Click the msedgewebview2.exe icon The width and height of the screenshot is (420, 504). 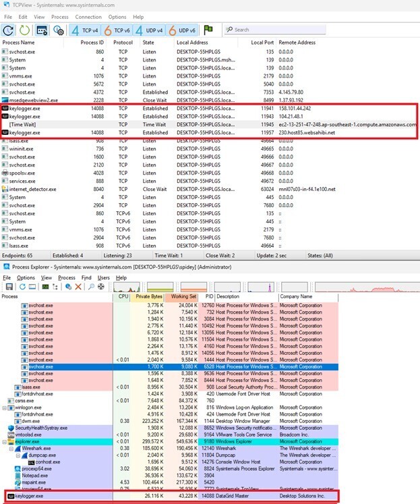5,101
